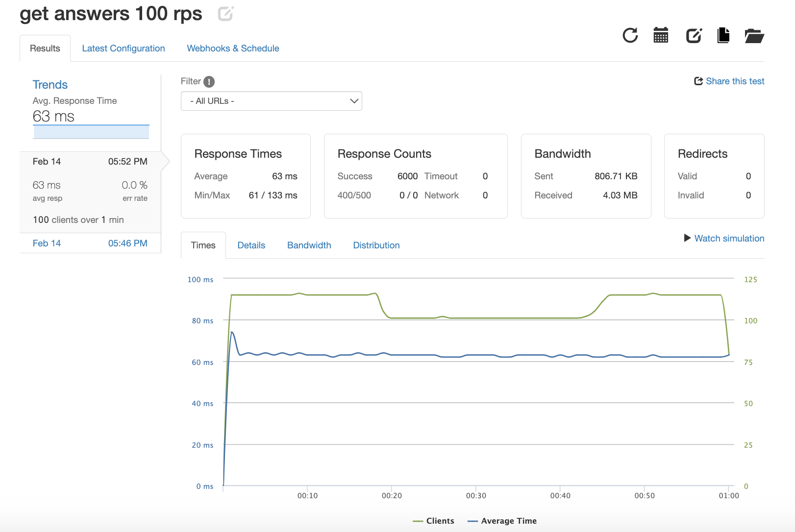This screenshot has width=795, height=532.
Task: Edit the test name pencil icon
Action: 226,14
